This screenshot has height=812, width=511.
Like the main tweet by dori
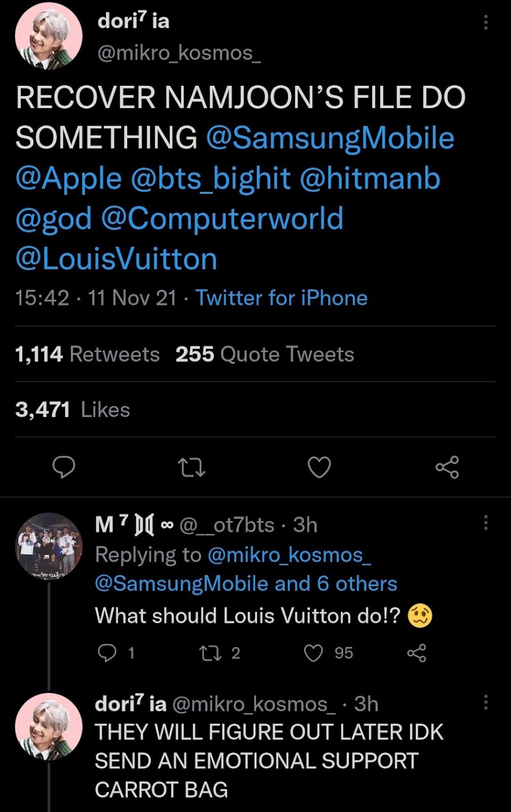pos(319,467)
